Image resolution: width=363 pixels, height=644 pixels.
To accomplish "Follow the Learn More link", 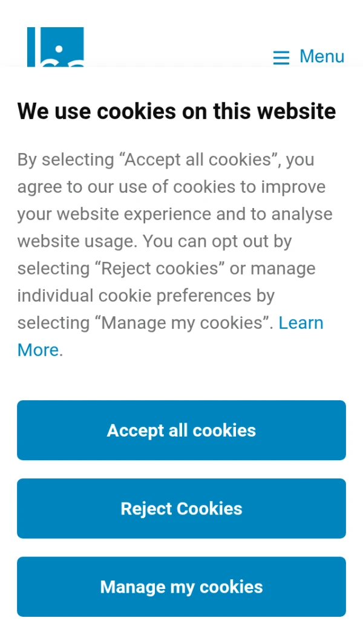I will pos(301,323).
